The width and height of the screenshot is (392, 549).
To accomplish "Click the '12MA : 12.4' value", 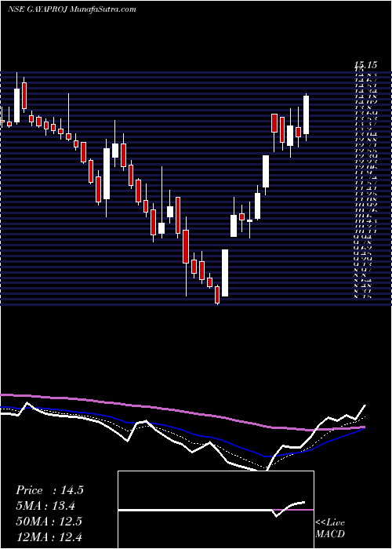I will 49,536.
